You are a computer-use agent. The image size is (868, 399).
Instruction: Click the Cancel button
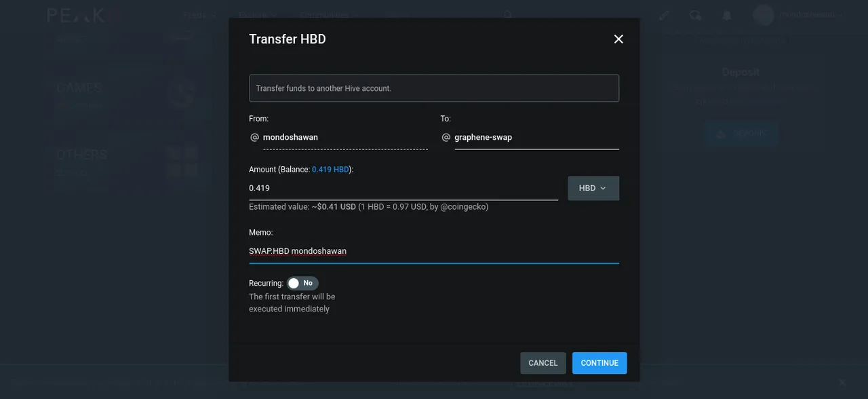[x=543, y=363]
